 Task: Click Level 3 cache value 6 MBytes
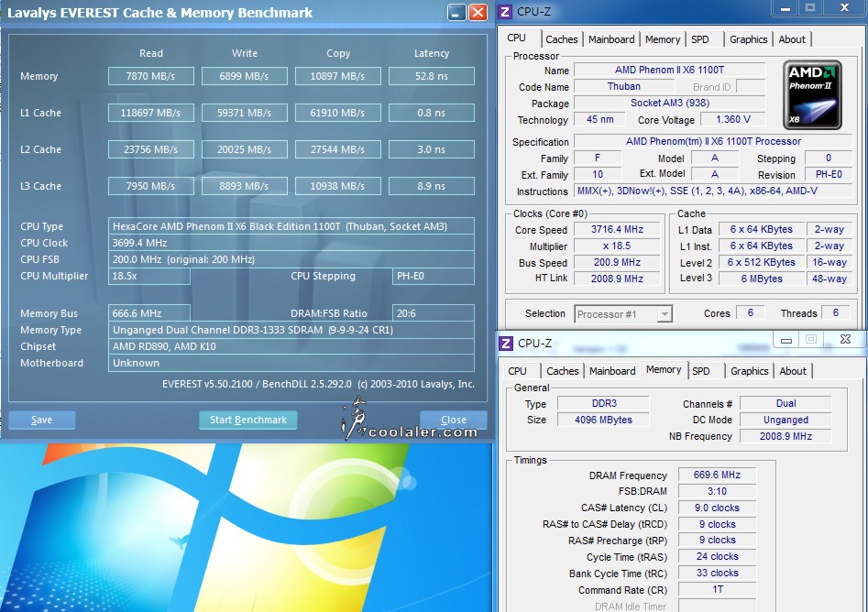point(761,279)
